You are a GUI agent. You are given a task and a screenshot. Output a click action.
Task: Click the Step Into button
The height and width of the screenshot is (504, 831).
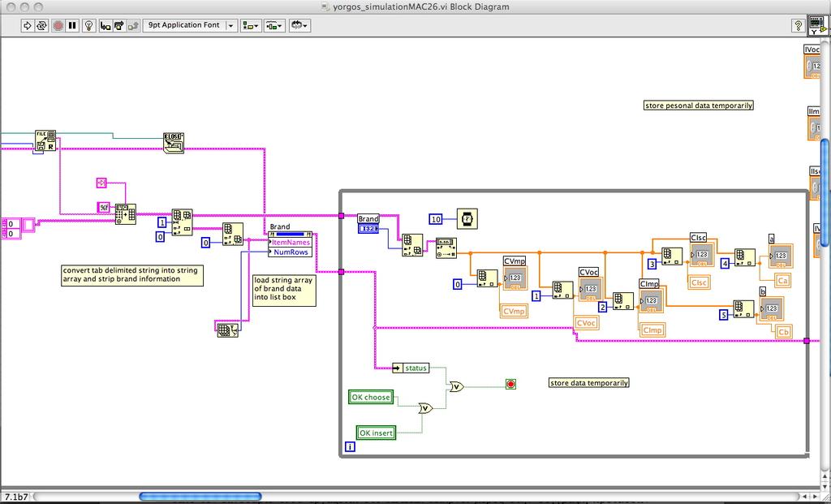tap(106, 25)
